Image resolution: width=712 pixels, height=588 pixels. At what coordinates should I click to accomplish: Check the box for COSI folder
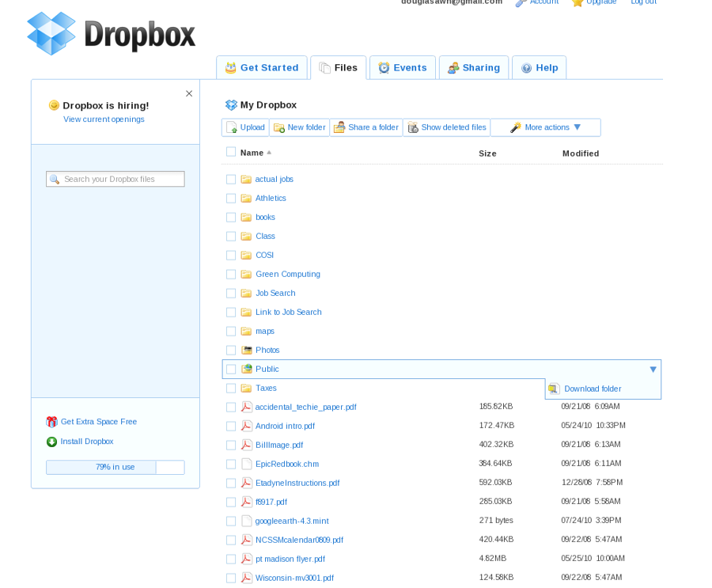(231, 256)
